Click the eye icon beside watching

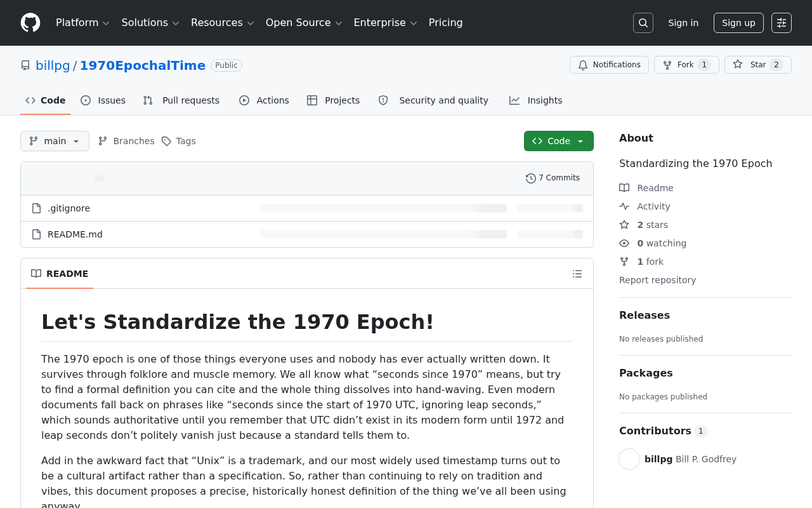coord(624,243)
